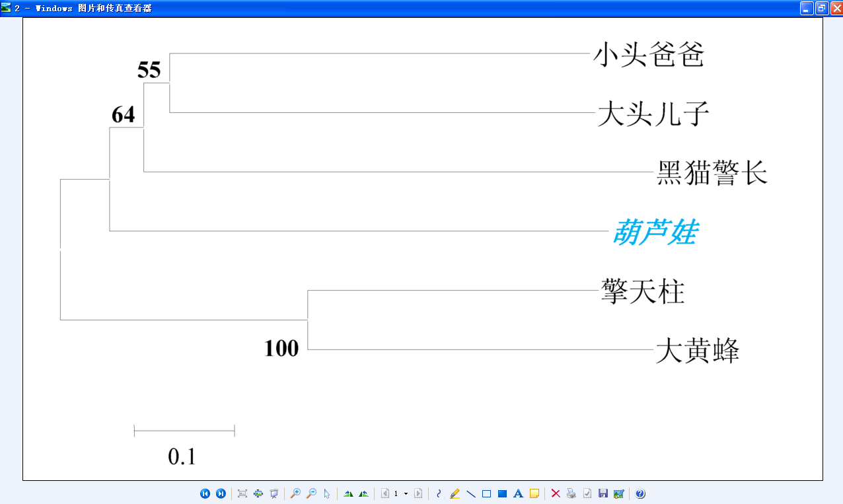Open Help with the question mark
Image resolution: width=843 pixels, height=504 pixels.
pyautogui.click(x=640, y=493)
